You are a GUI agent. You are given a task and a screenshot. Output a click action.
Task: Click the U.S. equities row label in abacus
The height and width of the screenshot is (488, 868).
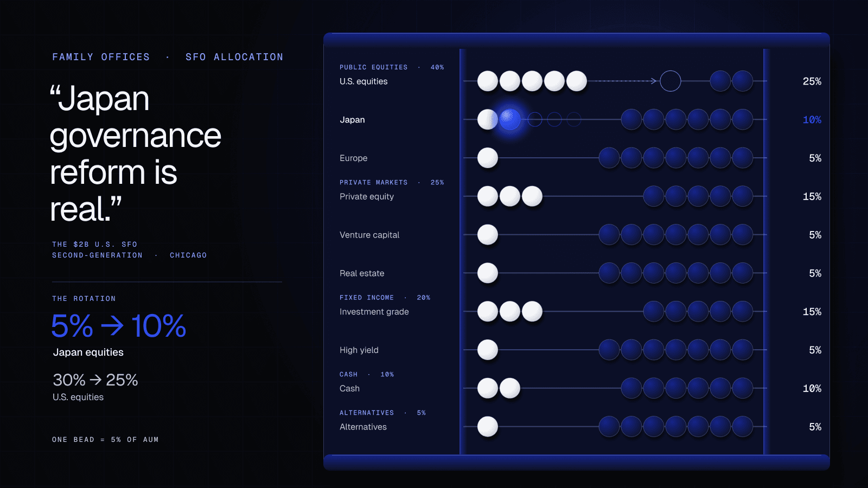point(363,81)
